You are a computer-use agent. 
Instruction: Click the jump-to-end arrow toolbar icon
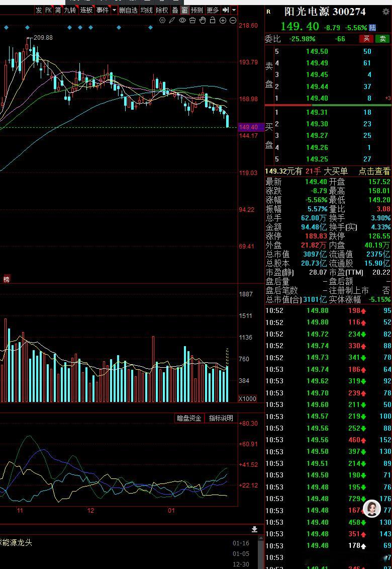coord(226,10)
